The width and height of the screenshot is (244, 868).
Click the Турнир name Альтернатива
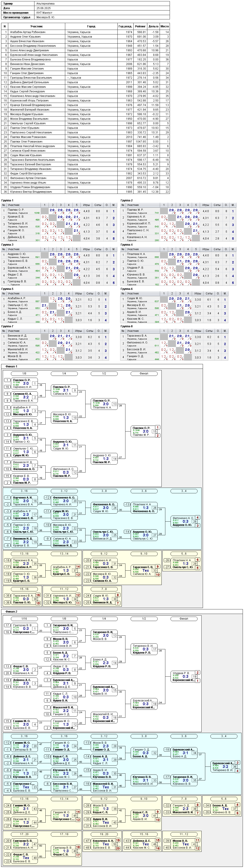pyautogui.click(x=45, y=4)
